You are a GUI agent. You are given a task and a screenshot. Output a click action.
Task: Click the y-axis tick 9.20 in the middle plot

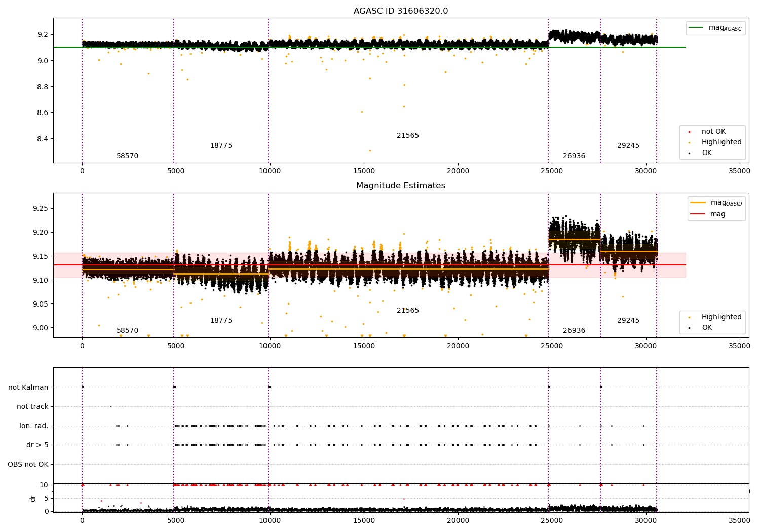point(41,233)
